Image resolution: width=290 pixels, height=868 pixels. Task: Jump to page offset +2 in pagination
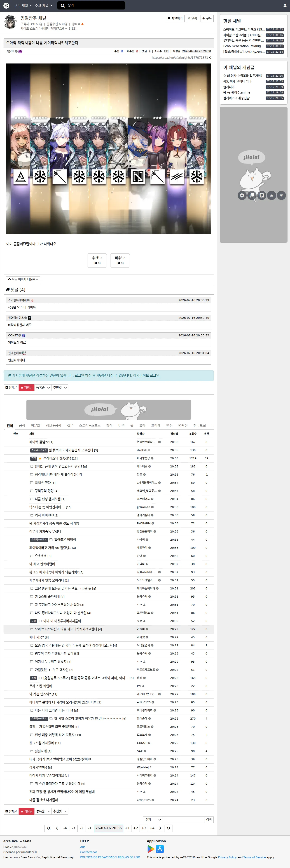click(x=135, y=828)
